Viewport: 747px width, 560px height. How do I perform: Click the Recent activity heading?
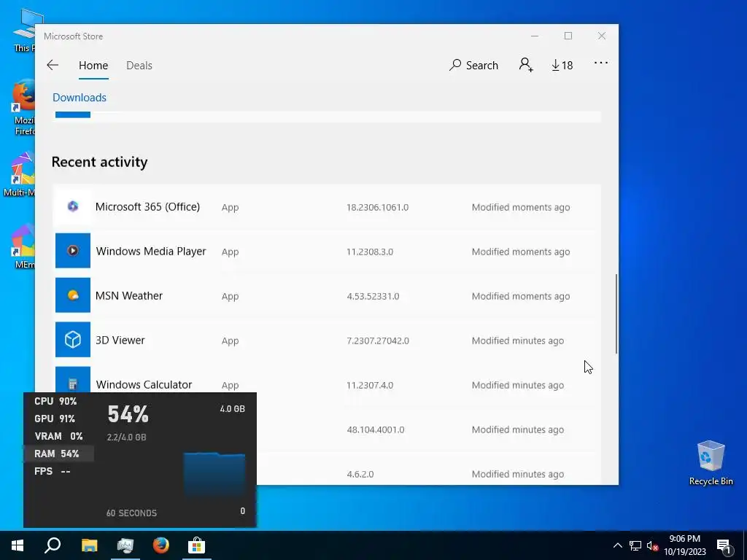coord(99,162)
